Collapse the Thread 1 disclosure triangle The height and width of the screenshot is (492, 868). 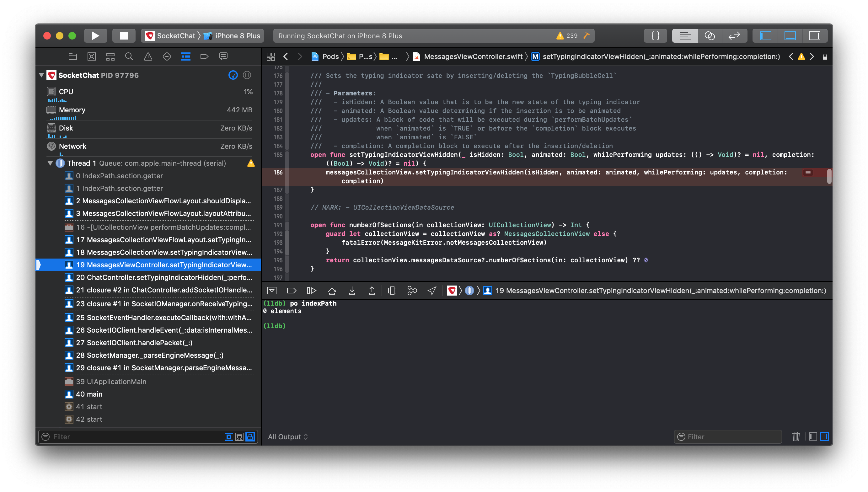(50, 163)
